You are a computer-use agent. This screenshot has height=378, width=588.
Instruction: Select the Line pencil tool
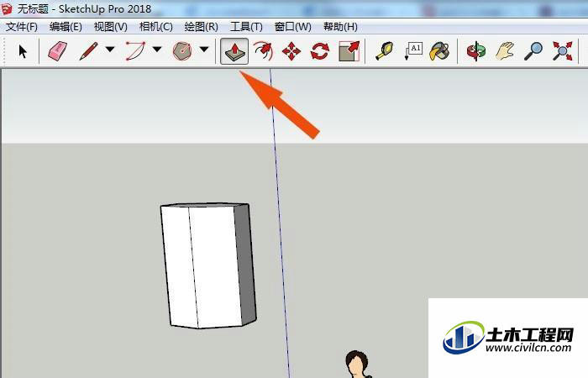89,51
